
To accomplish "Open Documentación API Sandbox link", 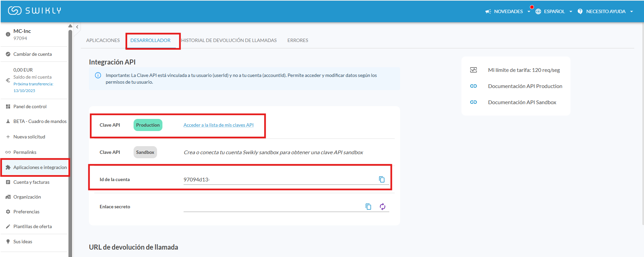I will [522, 102].
